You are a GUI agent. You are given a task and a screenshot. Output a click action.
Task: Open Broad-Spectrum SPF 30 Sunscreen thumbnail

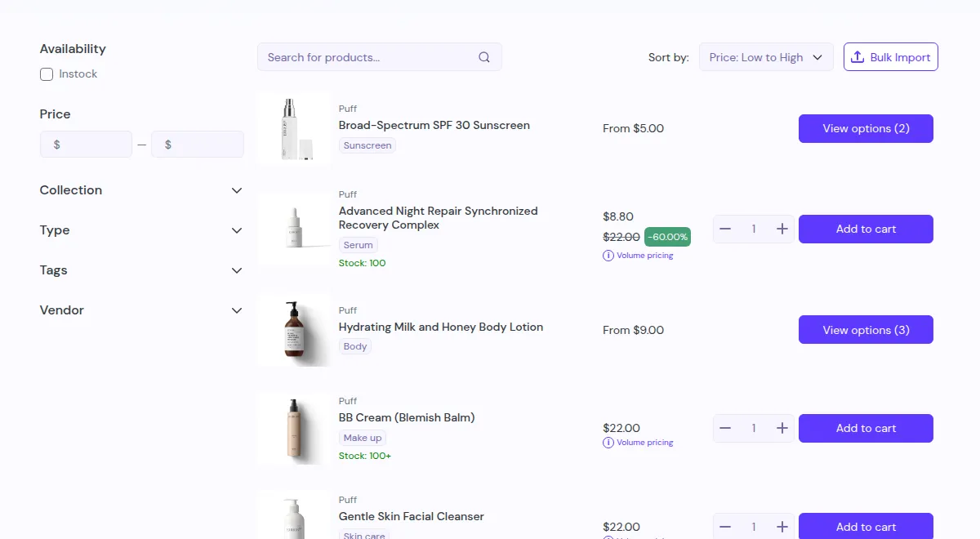pos(294,128)
